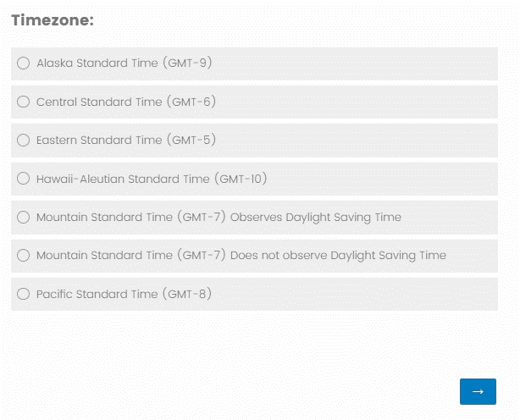Click the "Does not observe Daylight Saving Time" text
520x420 pixels.
pos(337,256)
